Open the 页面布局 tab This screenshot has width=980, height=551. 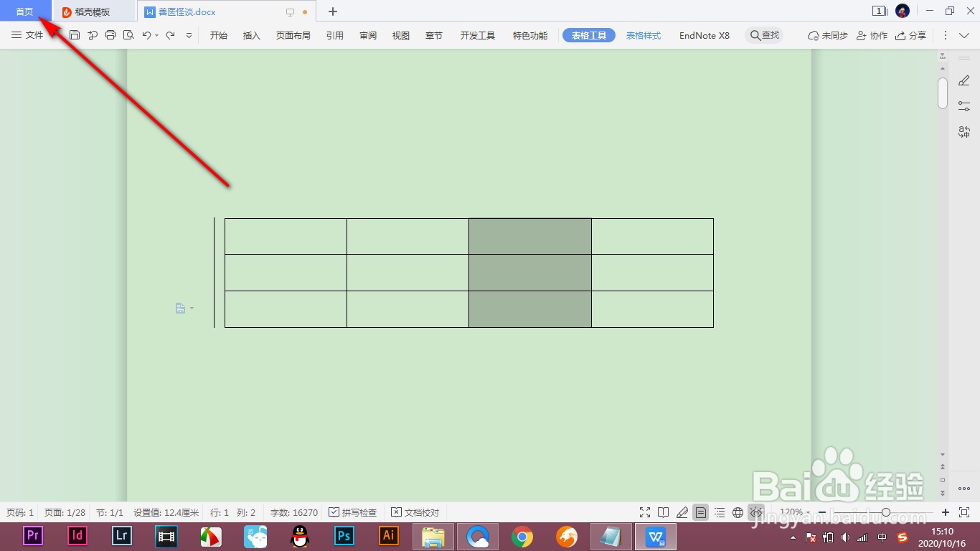tap(293, 35)
